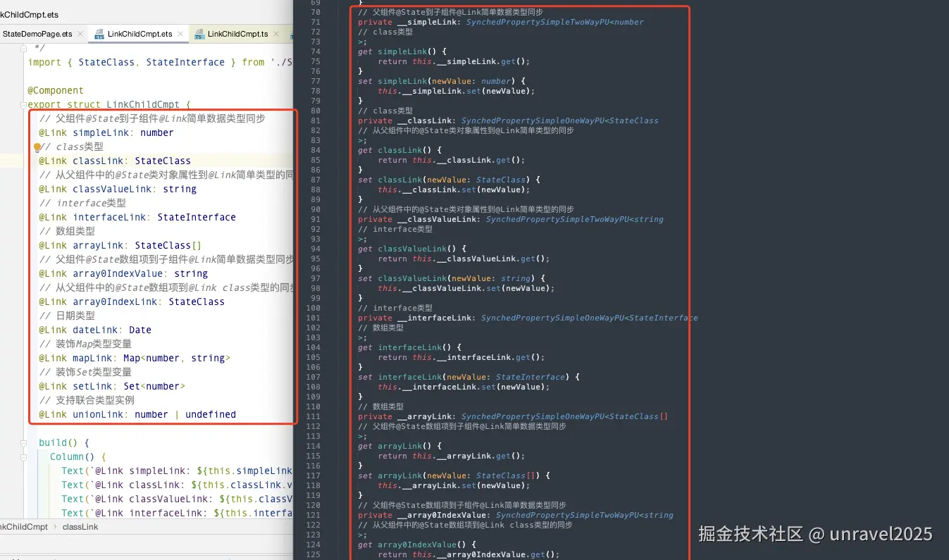This screenshot has width=949, height=560.
Task: Close the LinkChildCmpt.ts tab
Action: pos(278,34)
